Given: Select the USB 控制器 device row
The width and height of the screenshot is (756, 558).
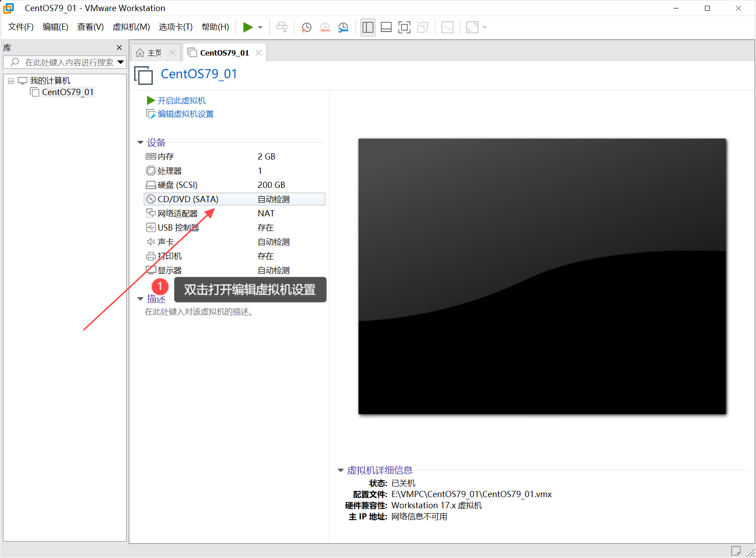Looking at the screenshot, I should point(235,227).
